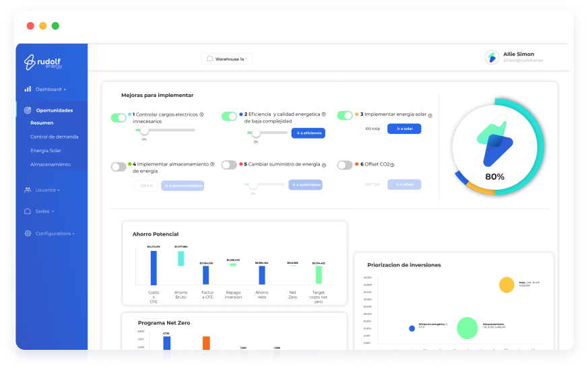Click the Oportunidades target icon
Image resolution: width=588 pixels, height=368 pixels.
coord(28,110)
